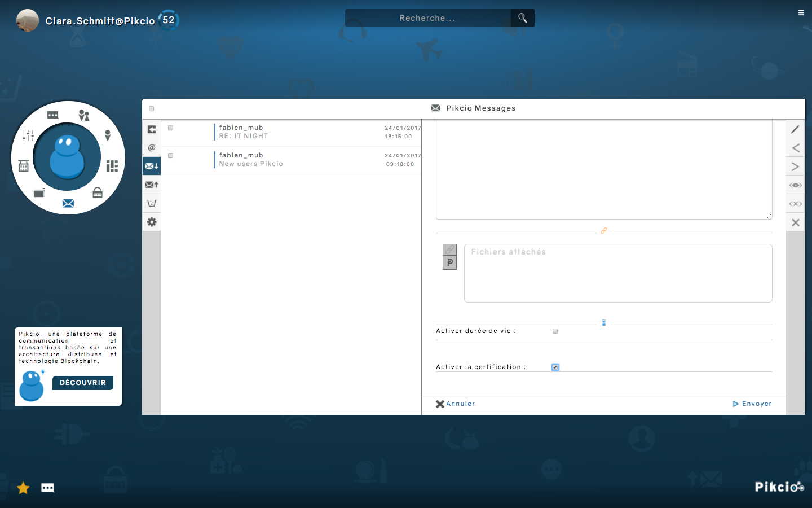Collapse attachments section via orange link divider

click(x=603, y=231)
